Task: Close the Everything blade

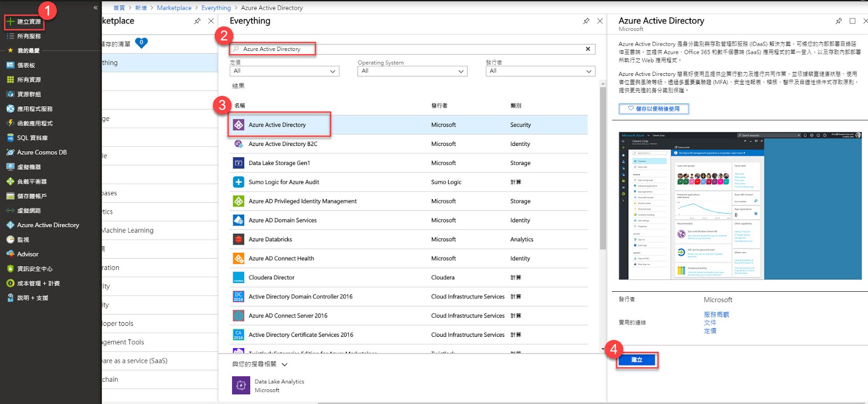Action: [x=599, y=21]
